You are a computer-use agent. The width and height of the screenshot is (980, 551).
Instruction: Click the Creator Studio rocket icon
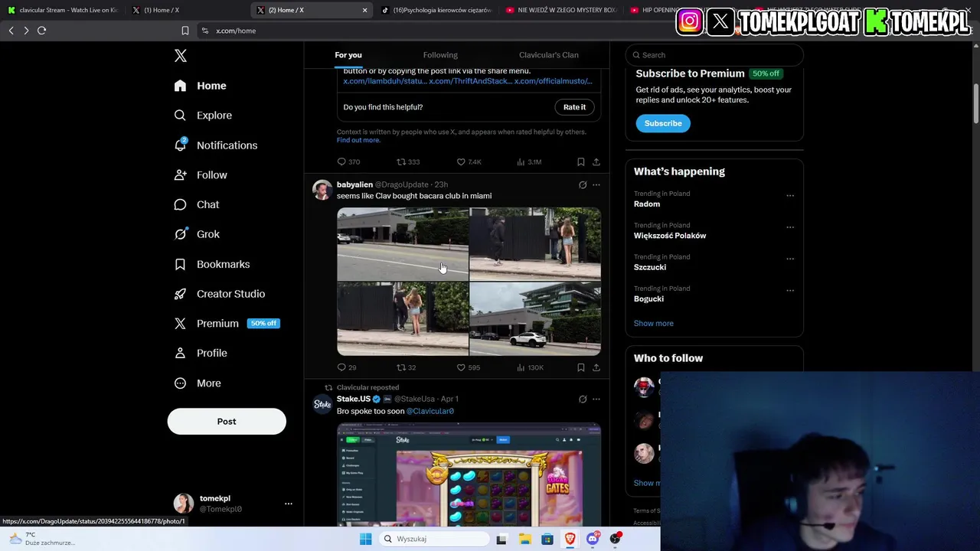point(180,294)
